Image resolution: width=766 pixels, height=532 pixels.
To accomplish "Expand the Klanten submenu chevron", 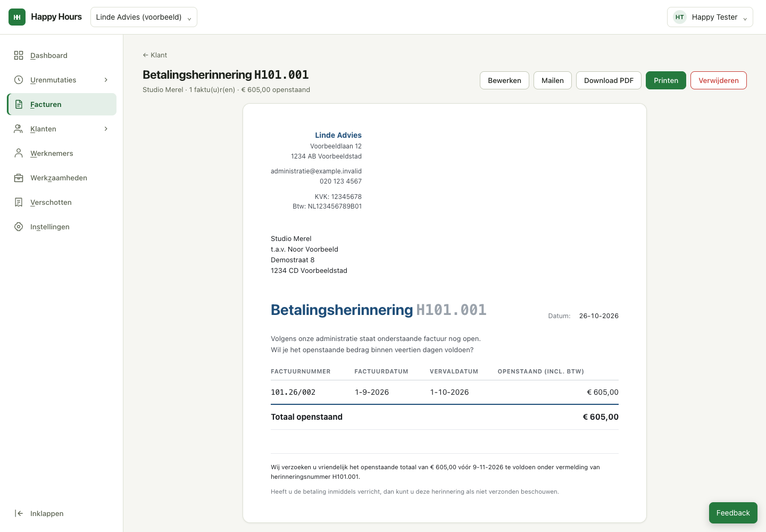I will [106, 129].
